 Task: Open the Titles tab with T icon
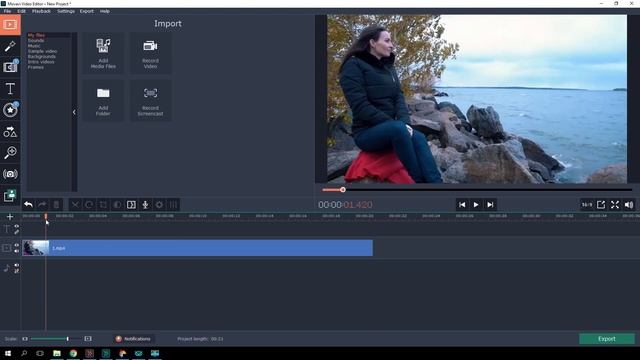click(x=10, y=89)
